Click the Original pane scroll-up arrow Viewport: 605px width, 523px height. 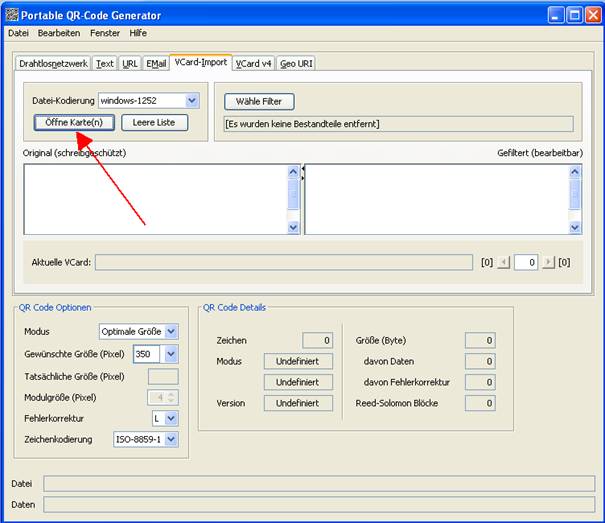coord(293,172)
